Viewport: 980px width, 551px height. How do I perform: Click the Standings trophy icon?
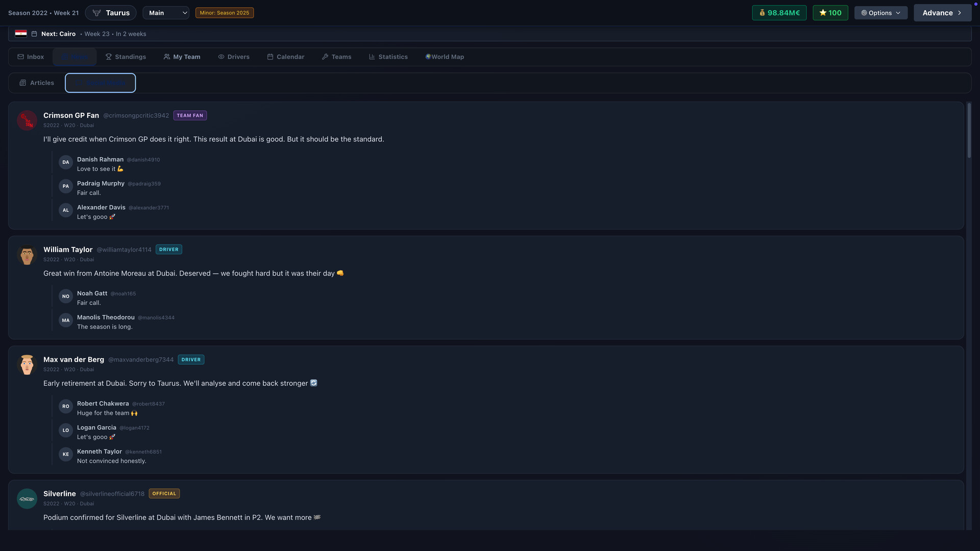pyautogui.click(x=109, y=57)
